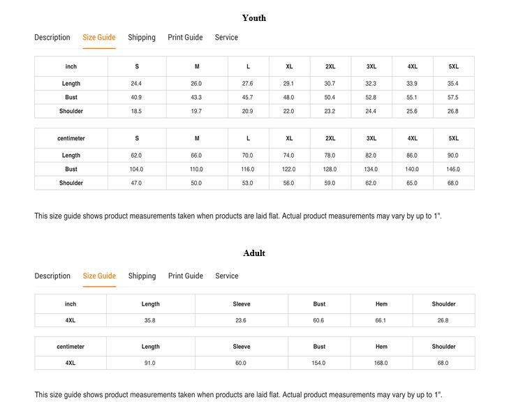Image resolution: width=509 pixels, height=420 pixels.
Task: Go to Service tab under Youth
Action: [226, 38]
